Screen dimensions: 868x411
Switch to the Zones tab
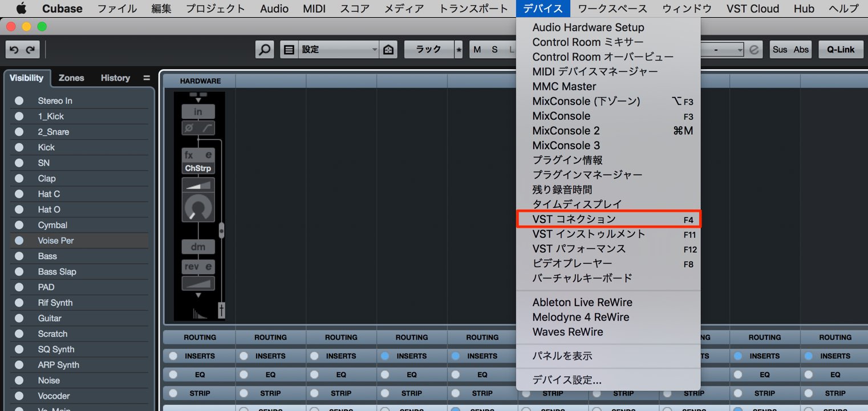point(71,78)
